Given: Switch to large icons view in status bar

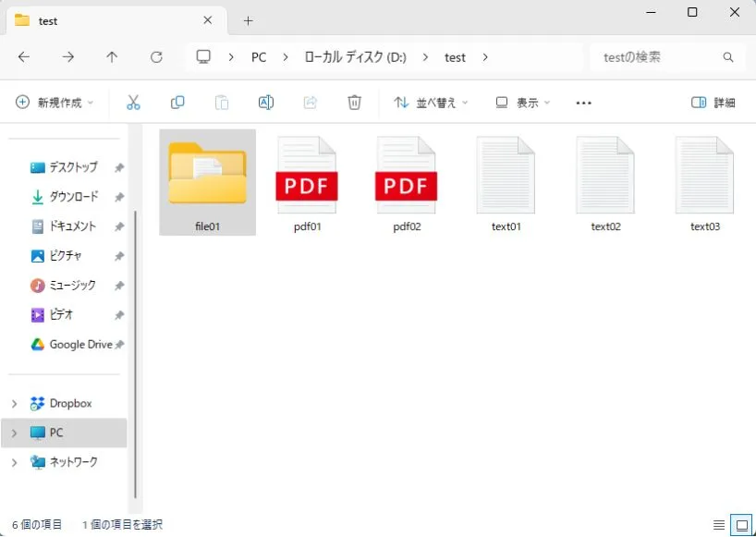Looking at the screenshot, I should (x=740, y=524).
